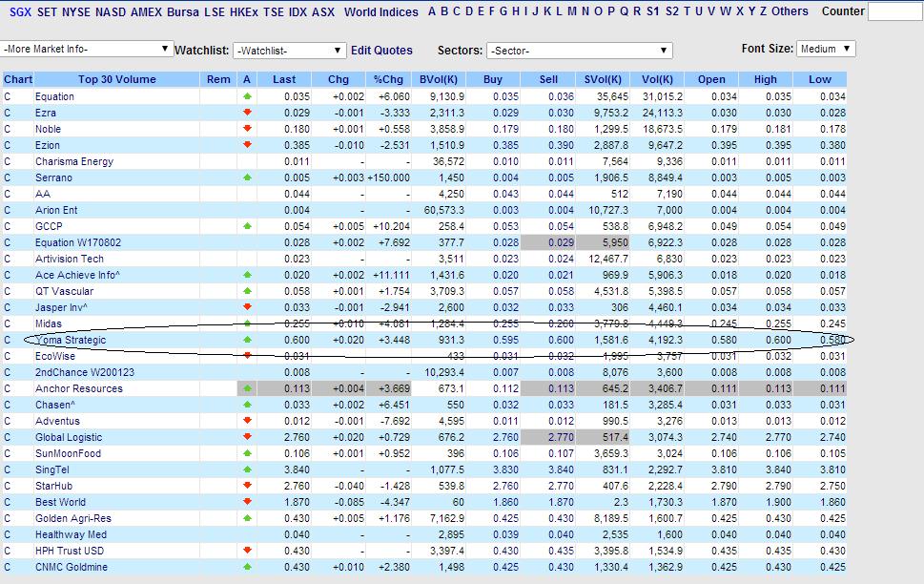Open the Sector dropdown
924x584 pixels.
pos(579,51)
